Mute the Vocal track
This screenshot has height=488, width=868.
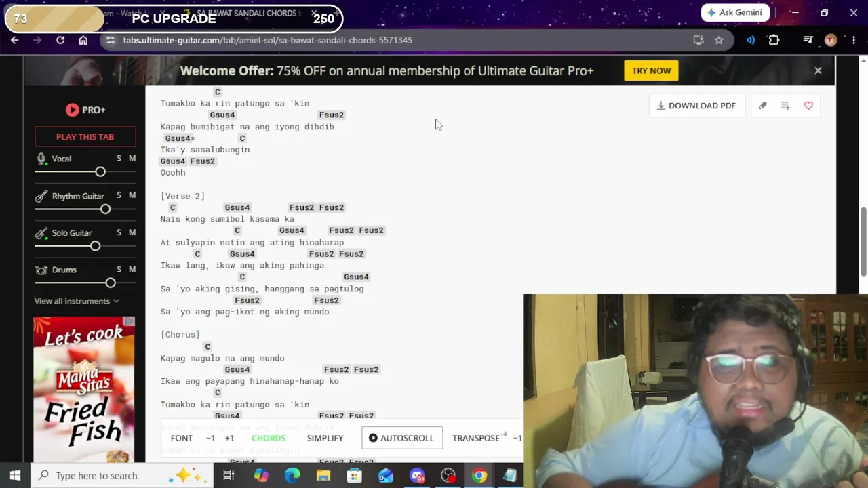tap(132, 159)
